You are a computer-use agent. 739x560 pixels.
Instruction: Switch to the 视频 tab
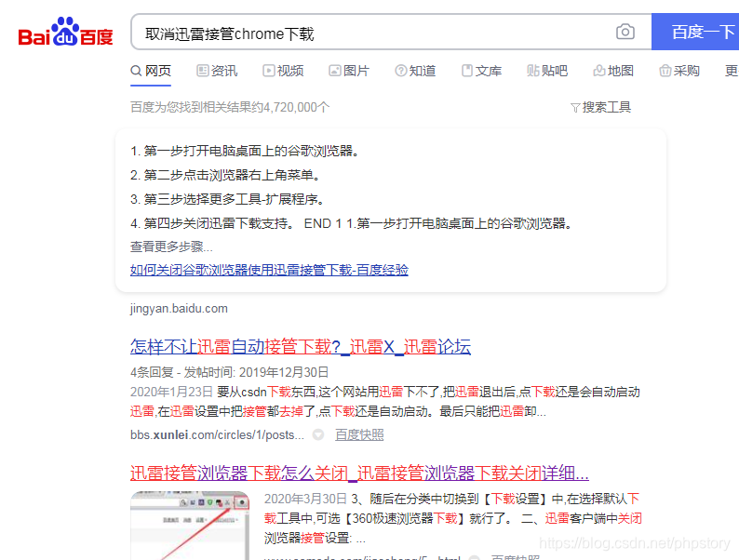pos(283,71)
